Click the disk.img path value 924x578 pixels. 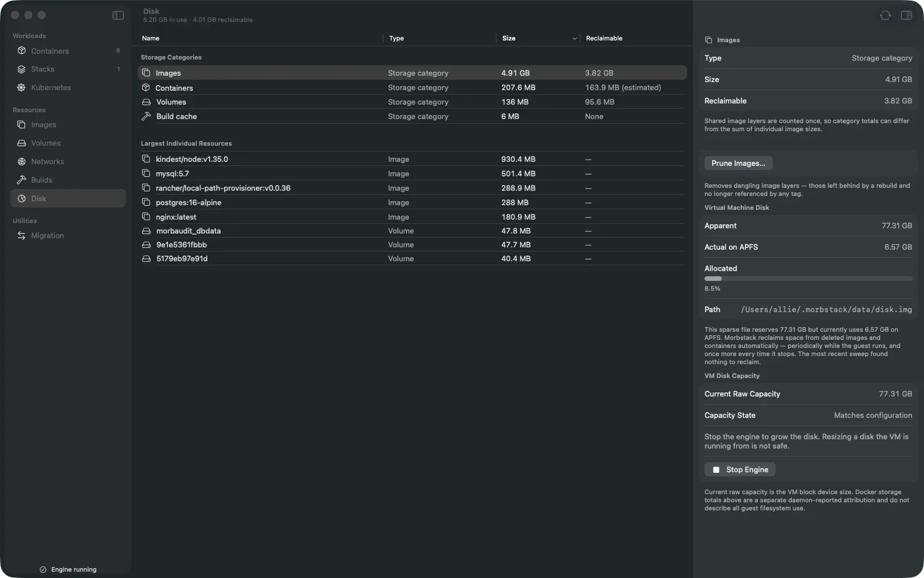click(826, 309)
